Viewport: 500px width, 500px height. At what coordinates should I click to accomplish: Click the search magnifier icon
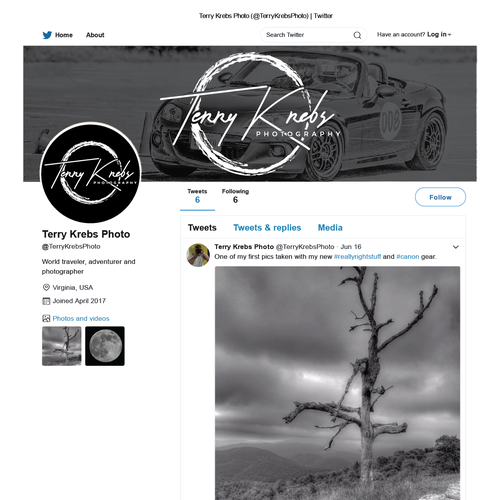click(x=357, y=35)
